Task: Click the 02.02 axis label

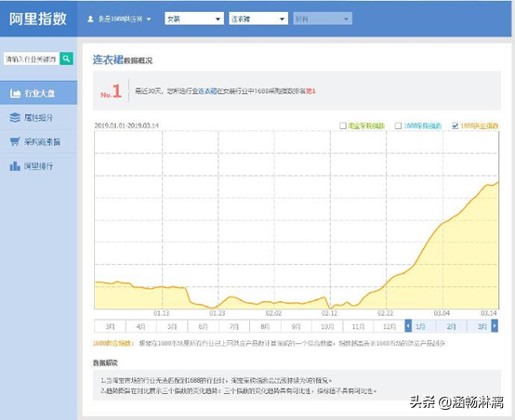Action: point(273,313)
